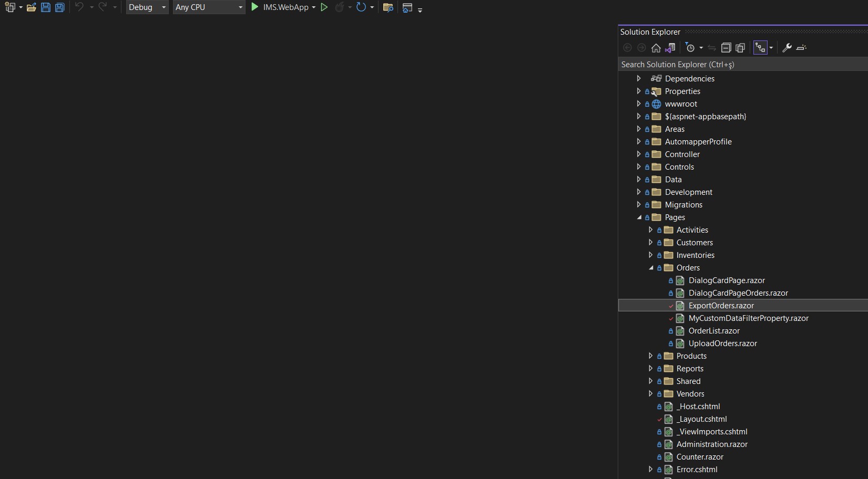Click the Collapse All icon in Solution Explorer
Screen dimensions: 868x479
click(726, 48)
